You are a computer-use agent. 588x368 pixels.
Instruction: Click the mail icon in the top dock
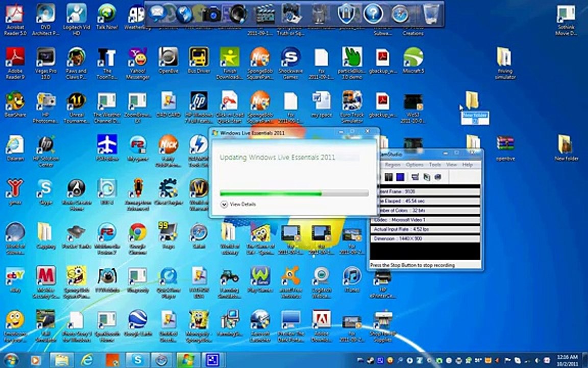pyautogui.click(x=157, y=13)
